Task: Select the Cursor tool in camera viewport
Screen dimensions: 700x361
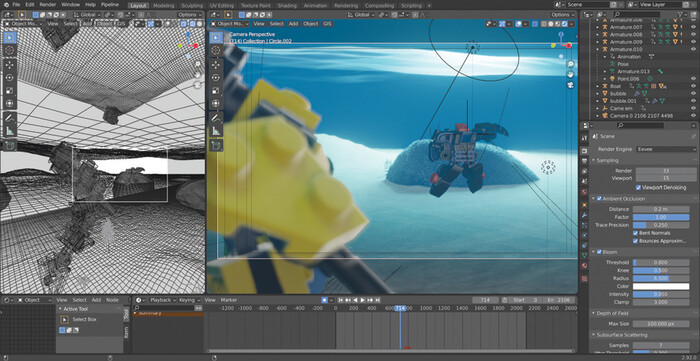Action: click(216, 51)
